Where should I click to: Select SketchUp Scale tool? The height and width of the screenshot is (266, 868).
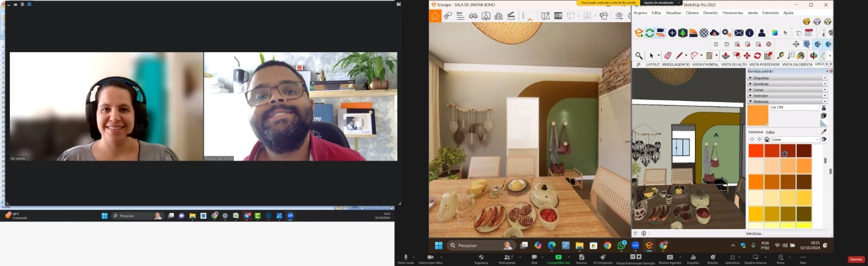point(768,55)
